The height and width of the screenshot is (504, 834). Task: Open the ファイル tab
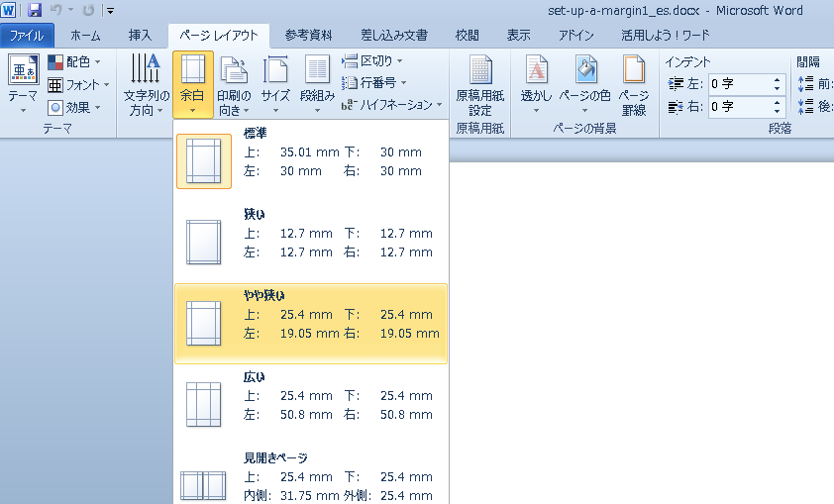[x=27, y=36]
